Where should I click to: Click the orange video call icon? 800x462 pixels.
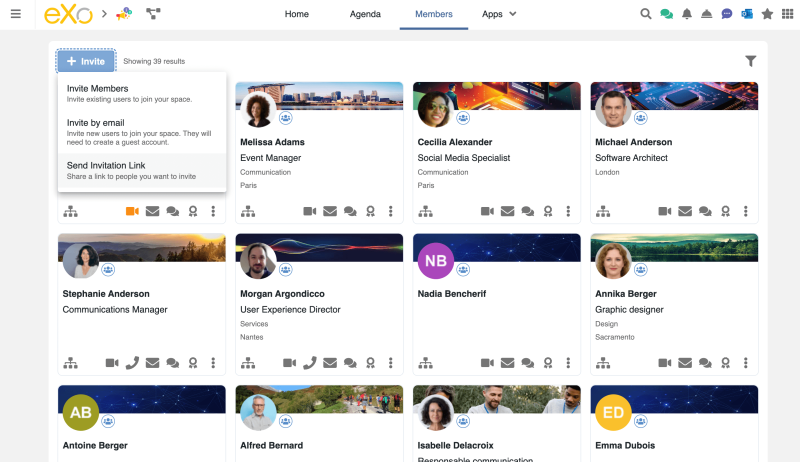132,211
